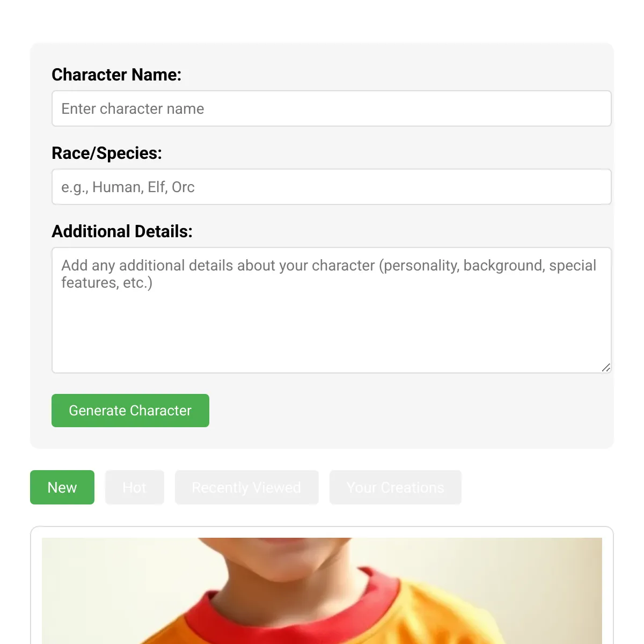Image resolution: width=644 pixels, height=644 pixels.
Task: Click the Race/Species label
Action: (x=107, y=153)
